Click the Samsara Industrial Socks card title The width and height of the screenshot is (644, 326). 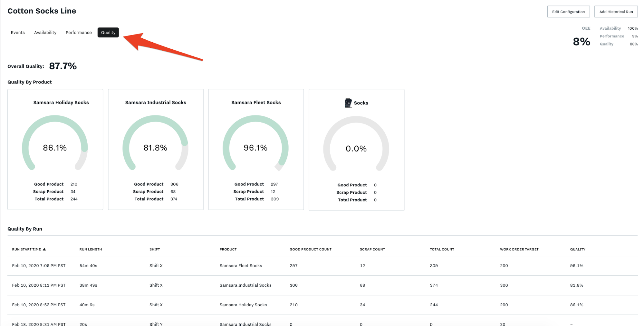click(x=156, y=103)
